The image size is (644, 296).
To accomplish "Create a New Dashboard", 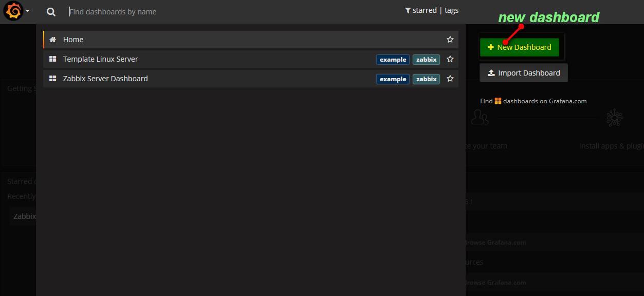I will click(x=519, y=47).
